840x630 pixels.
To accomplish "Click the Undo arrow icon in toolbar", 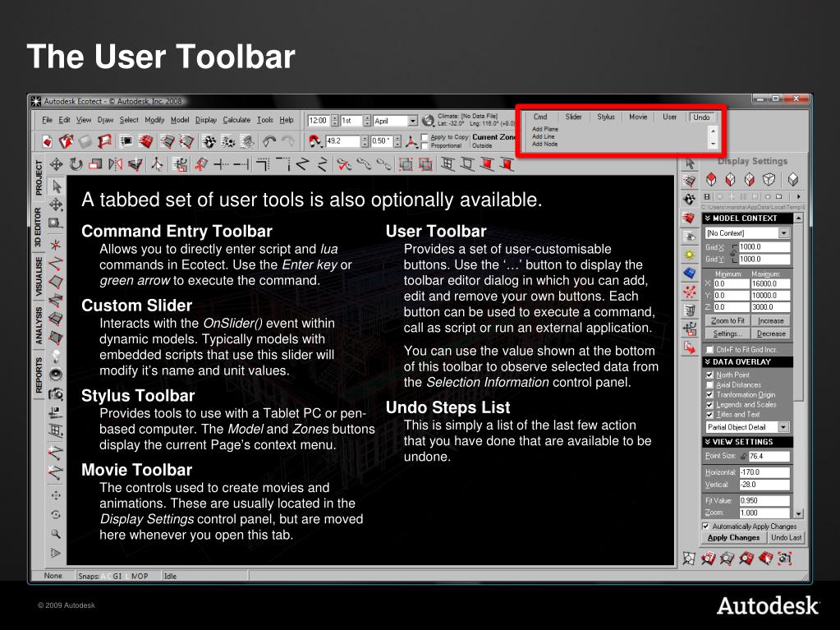I will pyautogui.click(x=269, y=141).
